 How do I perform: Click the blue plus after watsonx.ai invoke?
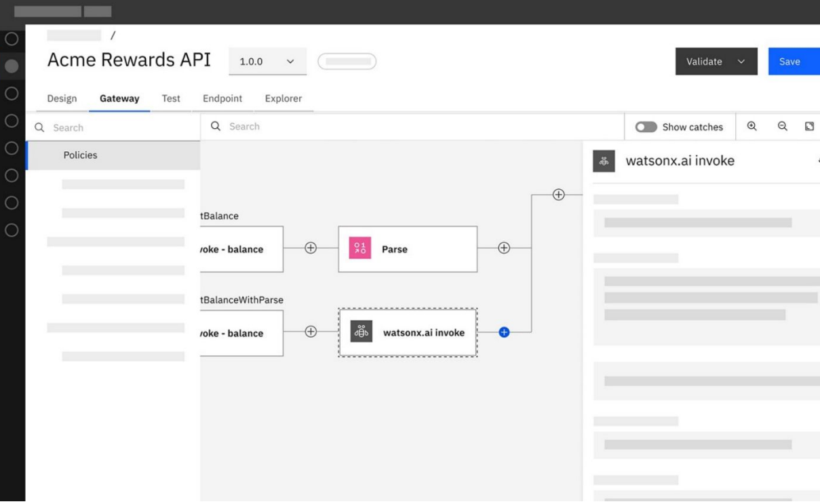504,332
